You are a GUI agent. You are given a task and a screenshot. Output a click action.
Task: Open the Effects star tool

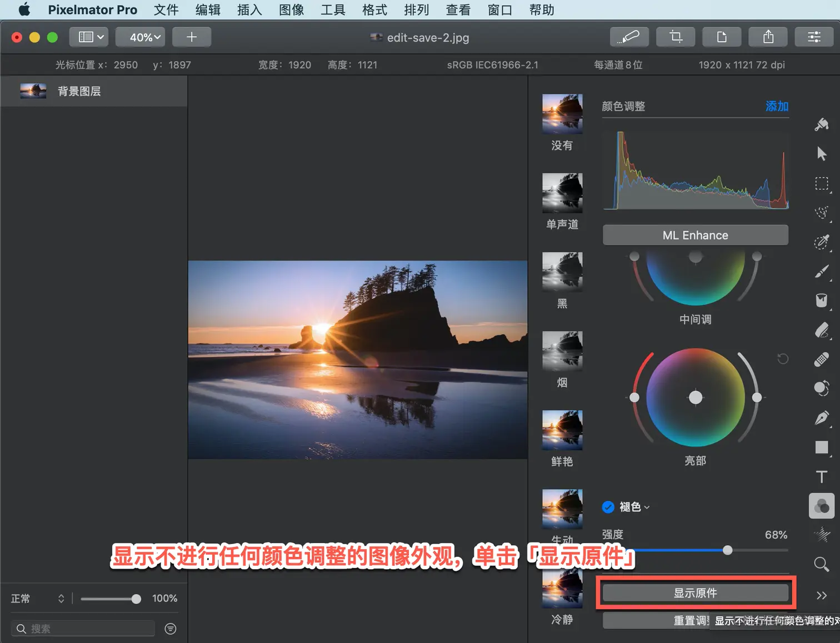[x=822, y=535]
